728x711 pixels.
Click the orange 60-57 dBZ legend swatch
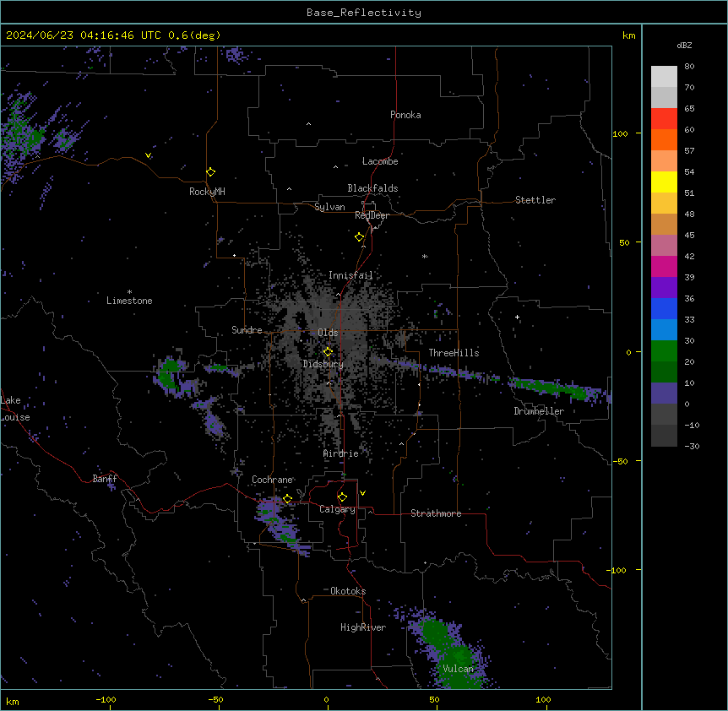point(664,140)
